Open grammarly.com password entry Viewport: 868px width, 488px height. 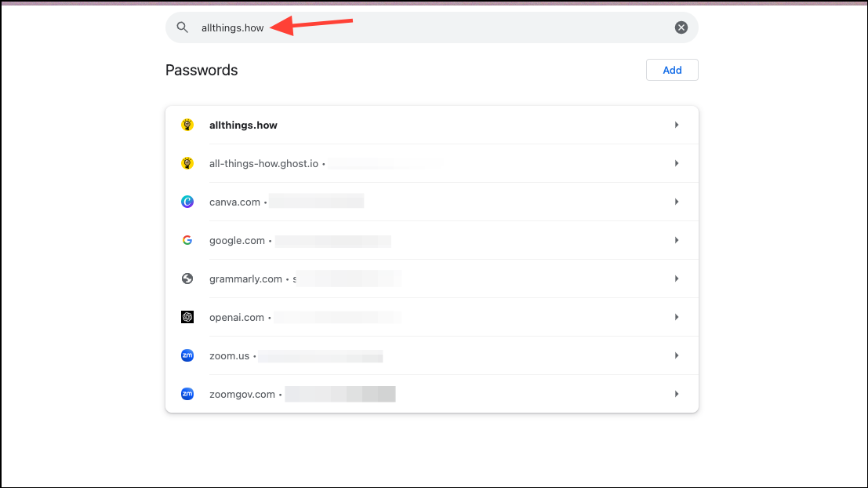click(x=432, y=279)
